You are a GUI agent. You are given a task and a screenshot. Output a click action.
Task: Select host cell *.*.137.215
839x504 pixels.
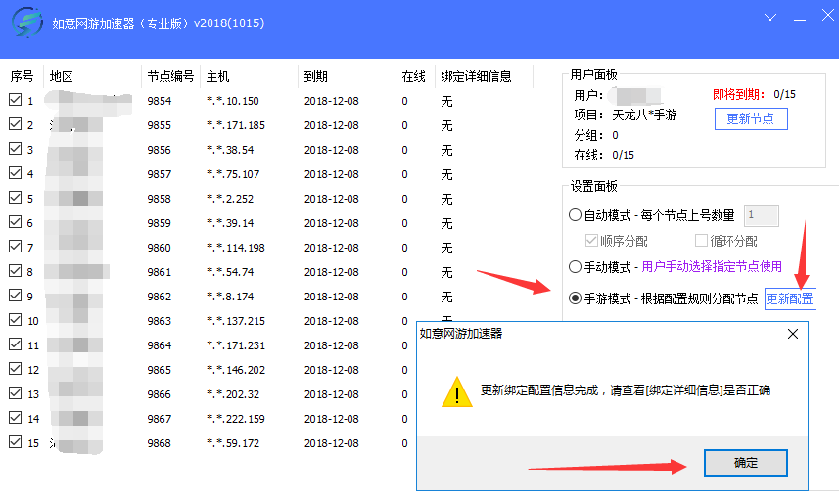[x=235, y=321]
